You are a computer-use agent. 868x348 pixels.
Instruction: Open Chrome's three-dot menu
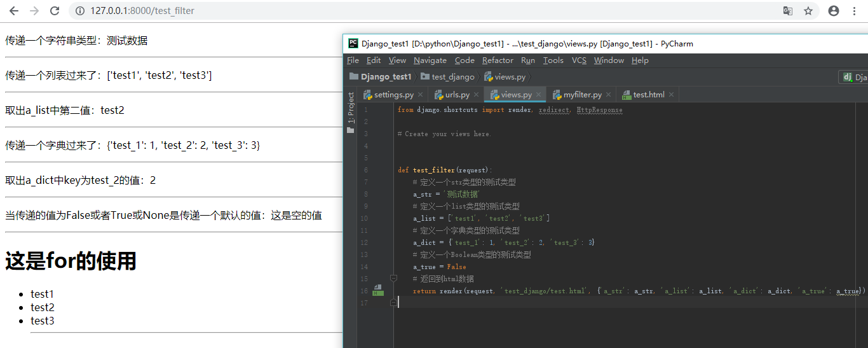pos(855,11)
